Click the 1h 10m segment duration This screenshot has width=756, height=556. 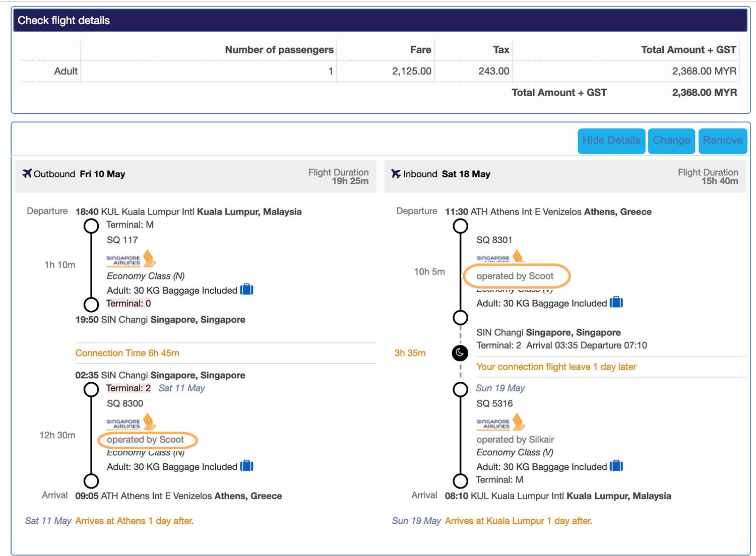click(60, 265)
